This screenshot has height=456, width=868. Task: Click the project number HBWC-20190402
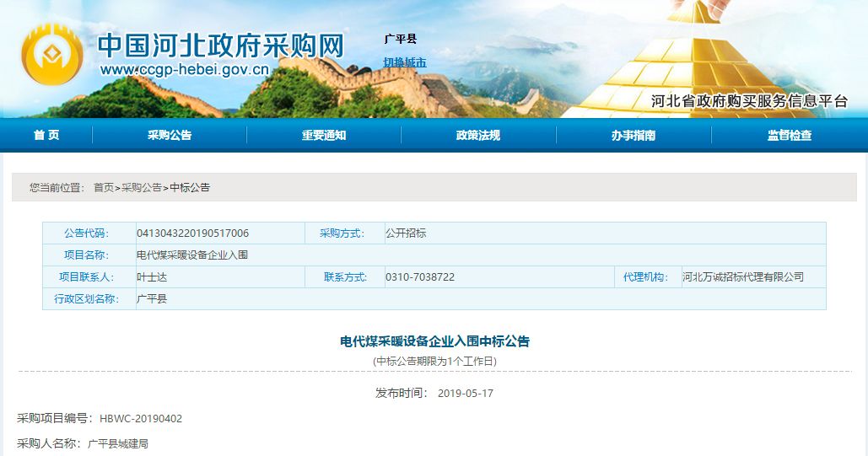[141, 419]
